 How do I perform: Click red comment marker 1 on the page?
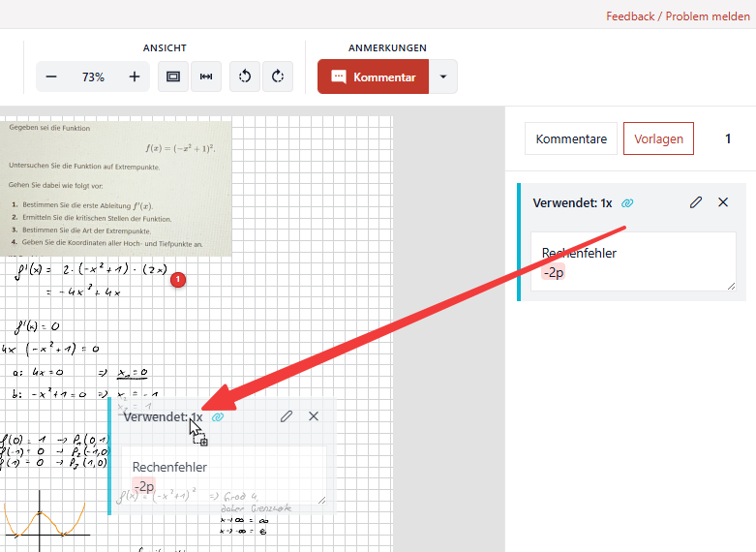click(178, 279)
